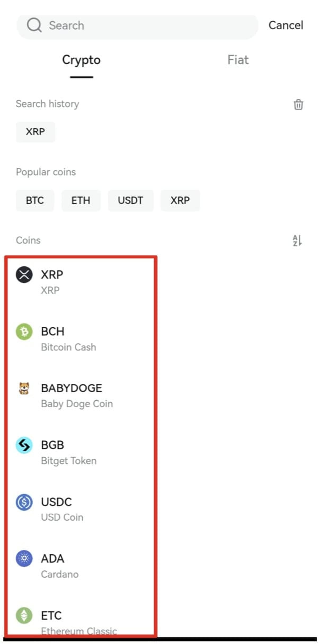The width and height of the screenshot is (323, 644).
Task: Tap the Cardano ADA logo
Action: (24, 559)
